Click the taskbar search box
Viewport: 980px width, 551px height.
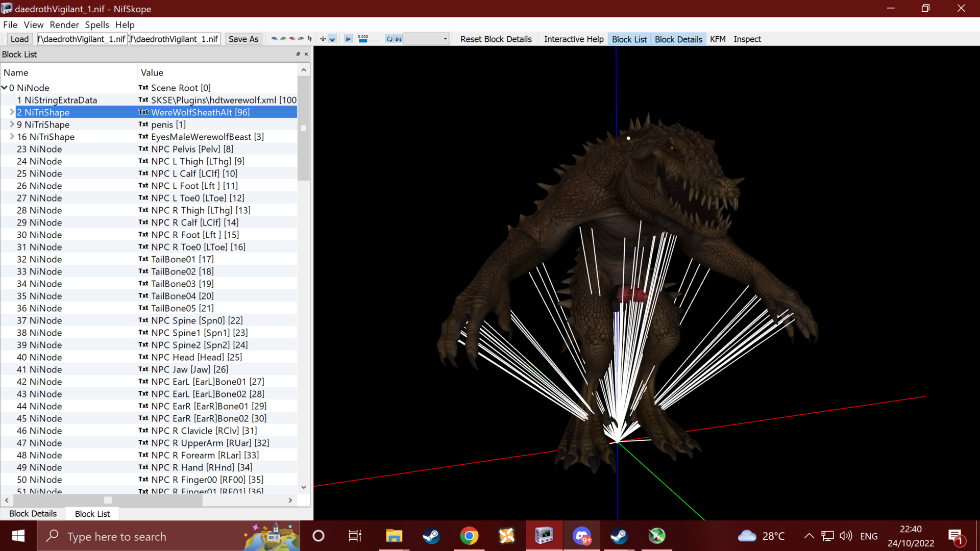[168, 536]
